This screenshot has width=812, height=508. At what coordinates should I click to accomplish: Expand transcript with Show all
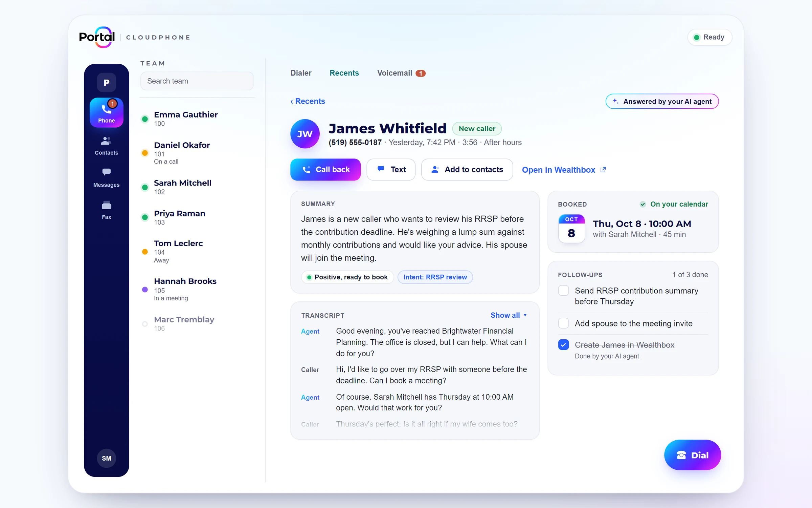(x=508, y=315)
